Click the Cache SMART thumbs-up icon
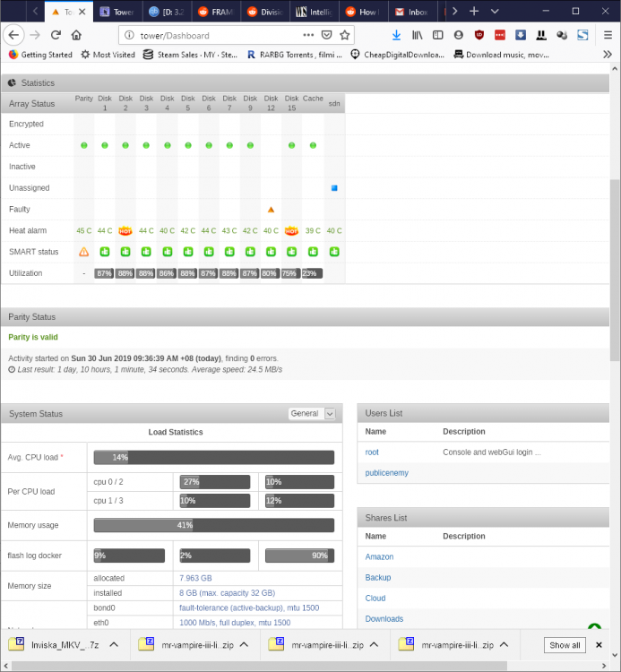Viewport: 621px width, 672px height. (x=313, y=252)
